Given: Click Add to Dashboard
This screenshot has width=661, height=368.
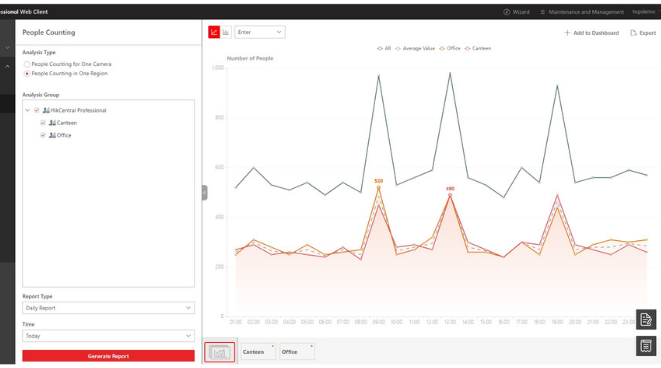Looking at the screenshot, I should point(592,33).
